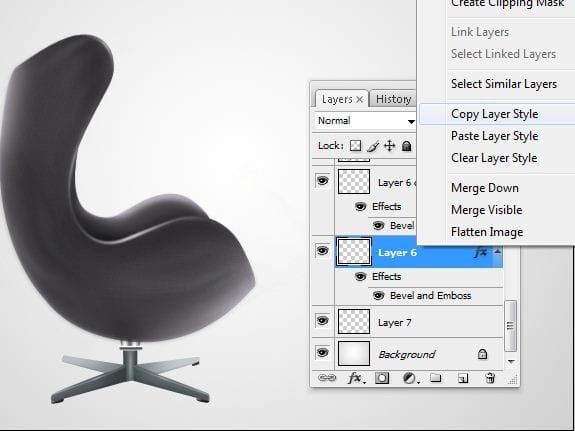Click Create Clipping Mask menu item
The width and height of the screenshot is (575, 431).
pos(508,4)
